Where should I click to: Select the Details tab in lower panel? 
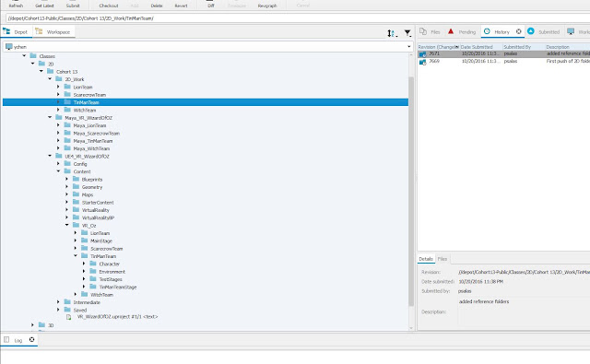click(426, 259)
